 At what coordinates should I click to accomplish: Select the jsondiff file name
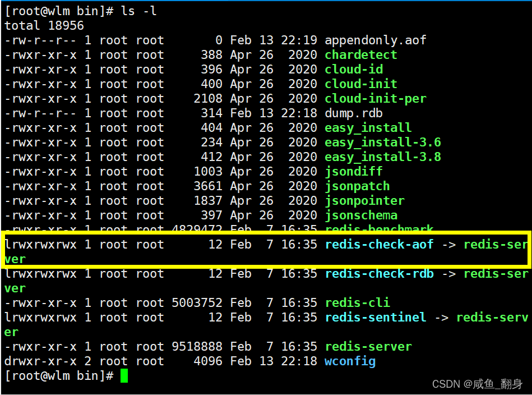tap(354, 172)
